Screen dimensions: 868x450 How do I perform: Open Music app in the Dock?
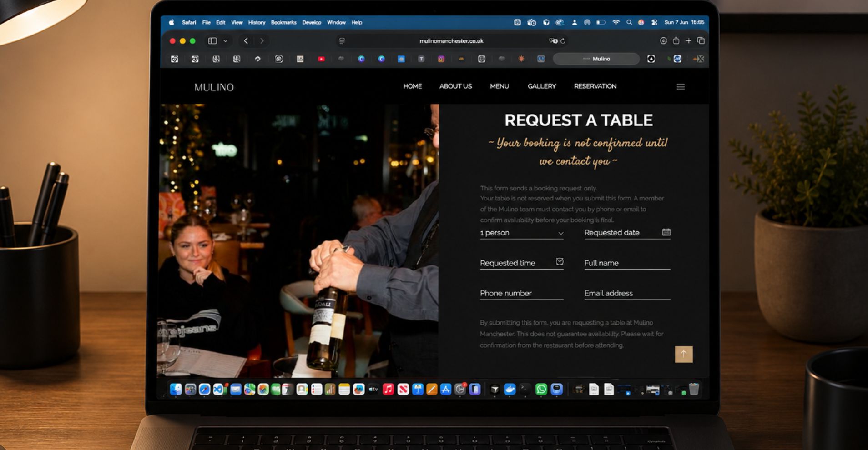pos(388,390)
